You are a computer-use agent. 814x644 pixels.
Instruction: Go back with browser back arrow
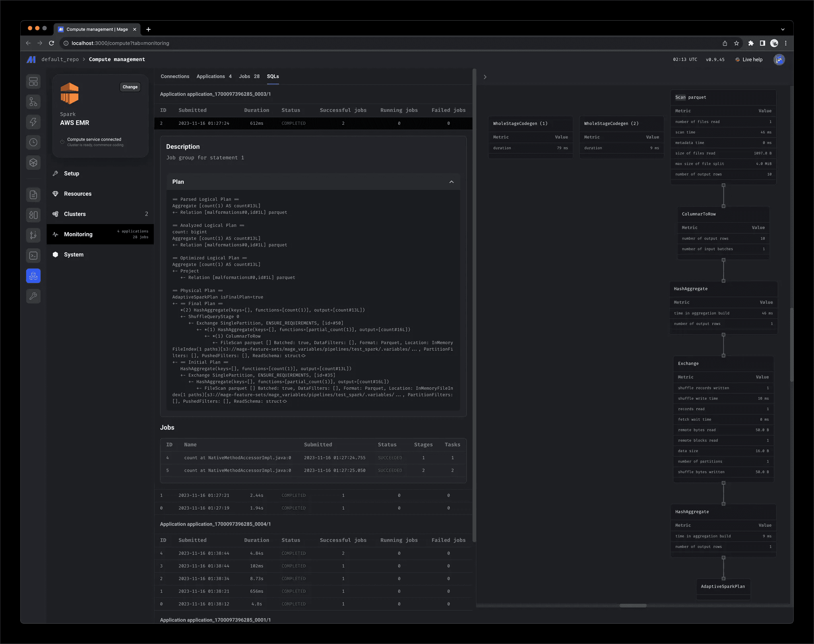tap(28, 43)
